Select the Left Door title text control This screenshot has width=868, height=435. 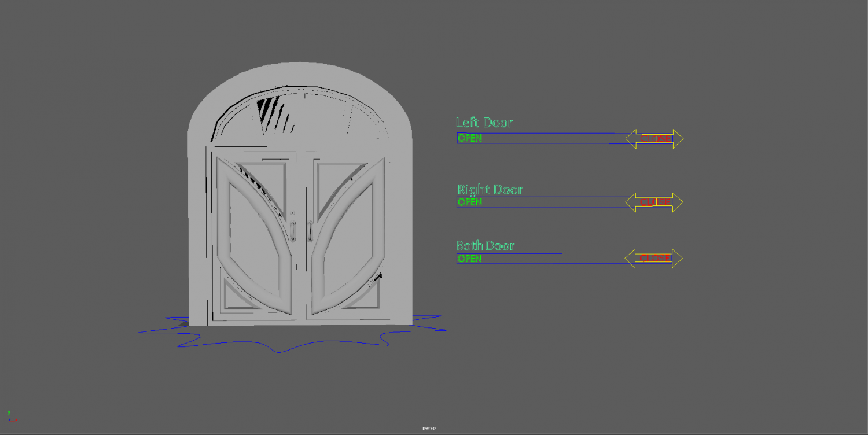(x=484, y=122)
